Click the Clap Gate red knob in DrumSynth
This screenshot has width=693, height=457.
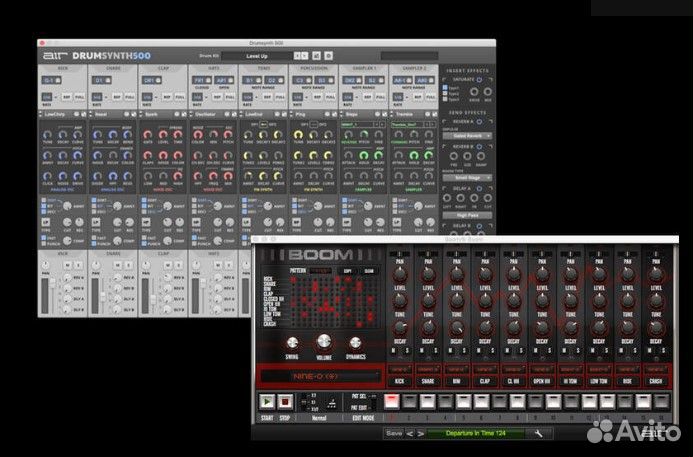coord(148,135)
